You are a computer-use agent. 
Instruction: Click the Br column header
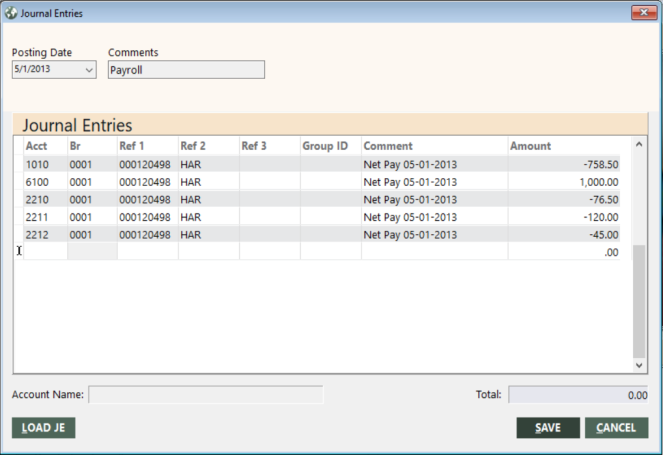92,146
